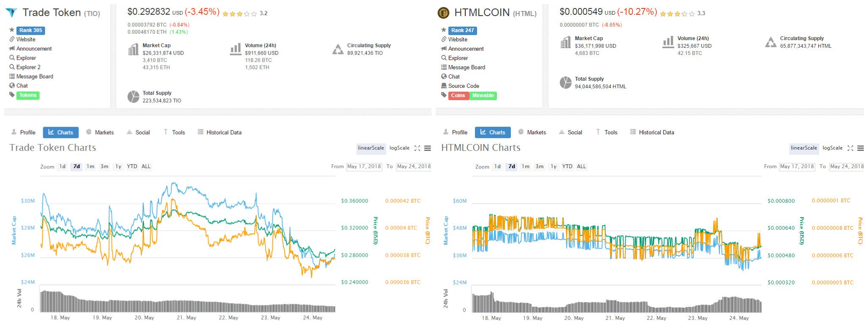This screenshot has height=327, width=868.
Task: Click the red Coins tag
Action: pos(458,95)
